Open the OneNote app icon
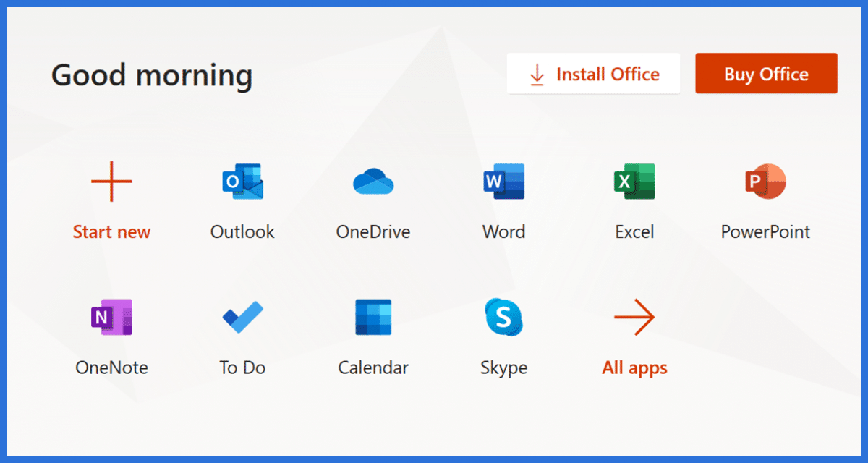 tap(111, 317)
